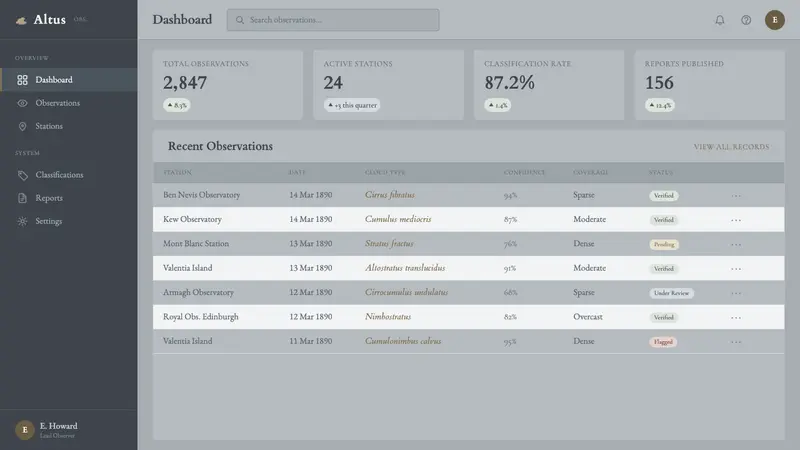The image size is (800, 450).
Task: Select Ben Nevis Observatory station name
Action: click(x=202, y=195)
